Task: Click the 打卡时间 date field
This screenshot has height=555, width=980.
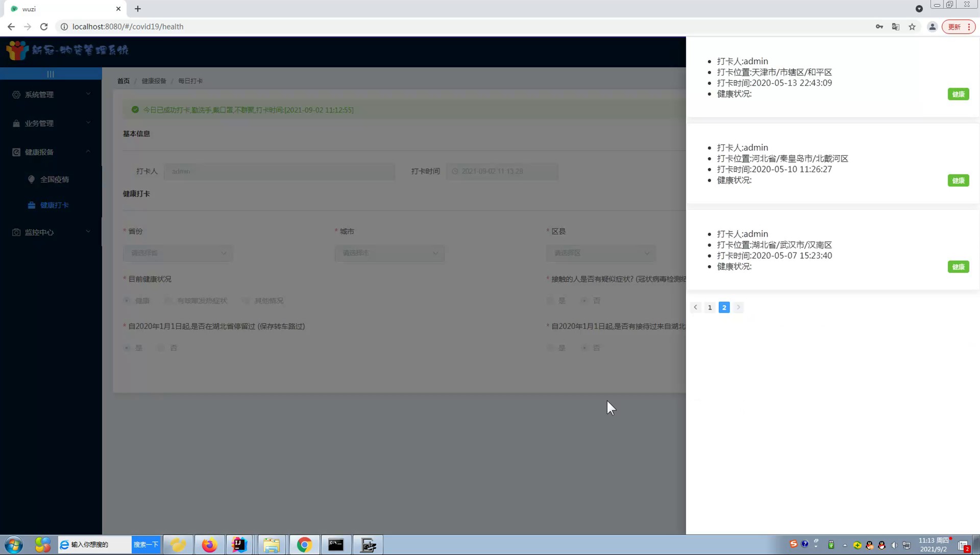Action: point(502,171)
